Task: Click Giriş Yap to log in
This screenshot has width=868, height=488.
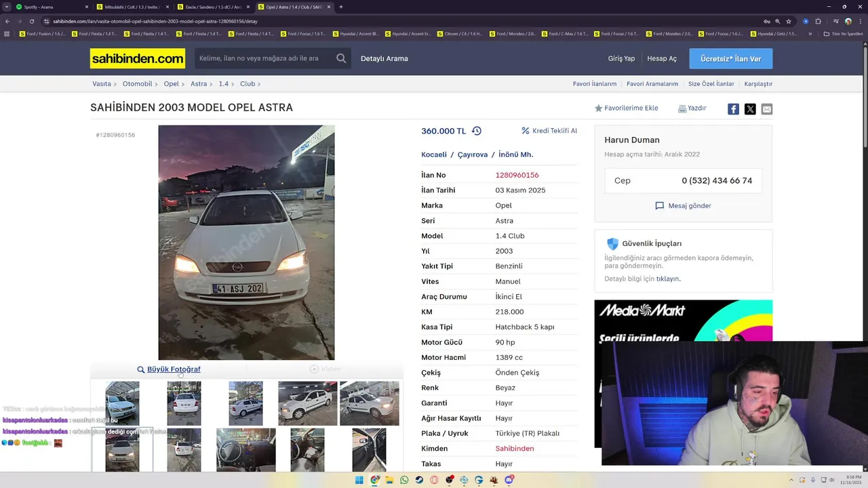Action: point(621,58)
